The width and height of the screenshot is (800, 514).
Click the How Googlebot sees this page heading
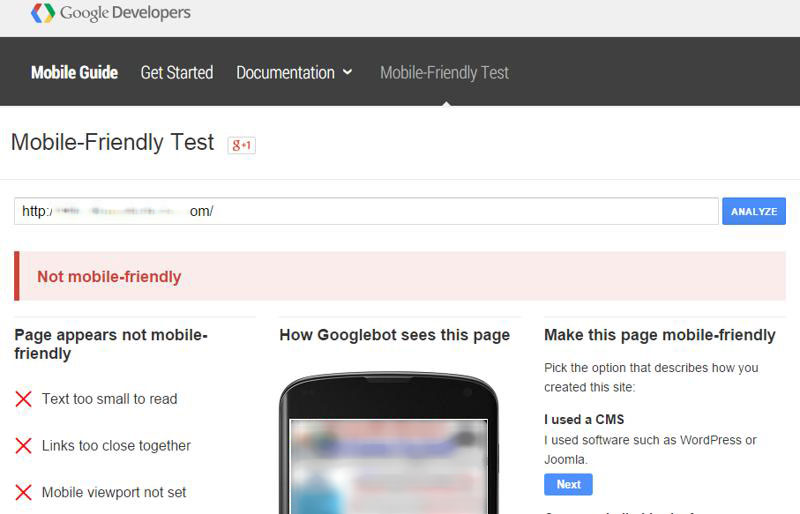[x=395, y=335]
